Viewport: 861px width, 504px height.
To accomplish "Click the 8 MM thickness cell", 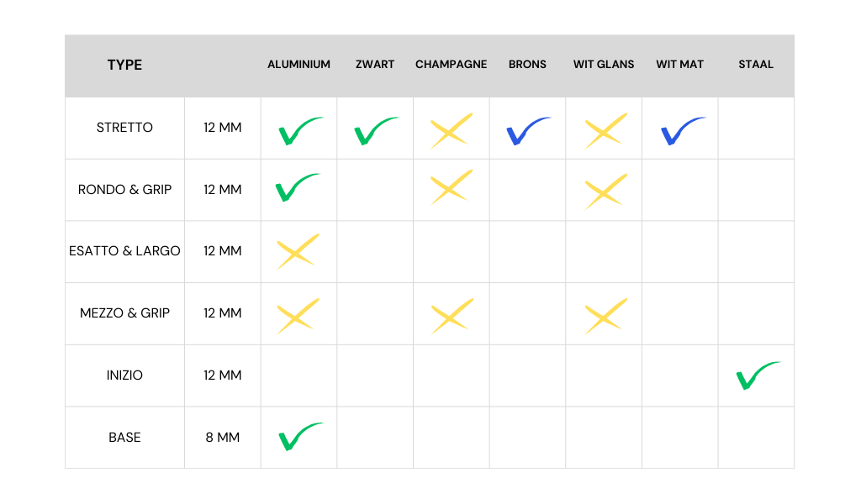I will tap(222, 438).
